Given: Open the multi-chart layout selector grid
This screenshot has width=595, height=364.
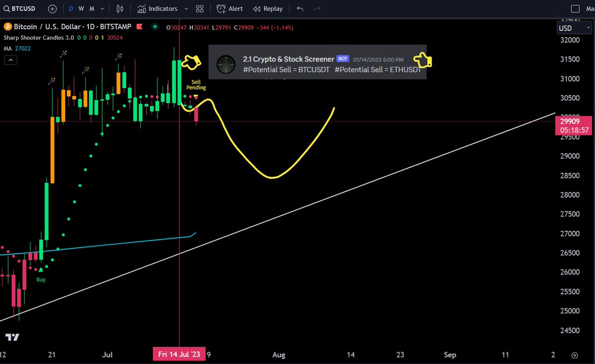Looking at the screenshot, I should coord(199,8).
